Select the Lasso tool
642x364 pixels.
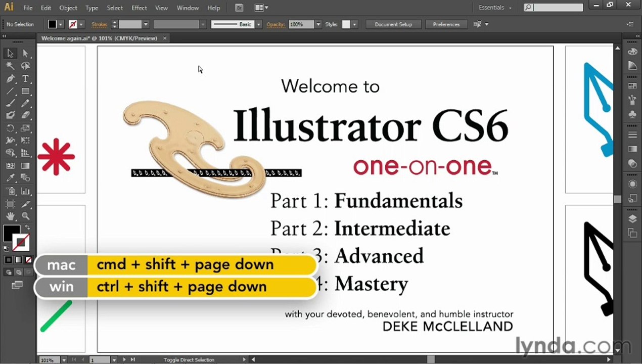click(25, 66)
